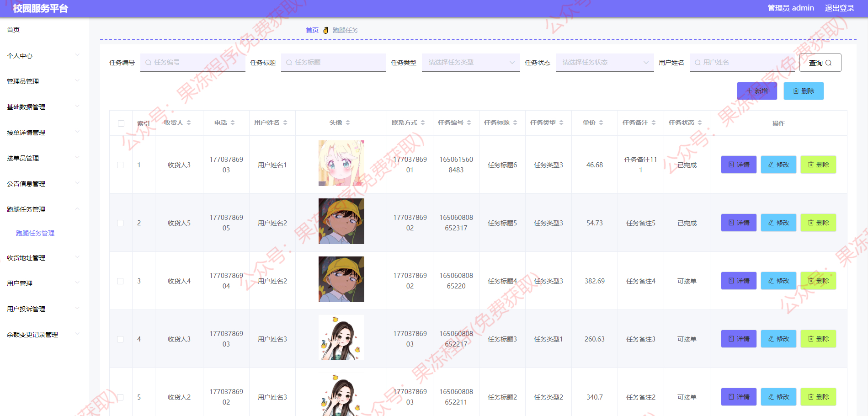Open 详情 for 任务标题6 row
Viewport: 868px width, 416px height.
pos(739,165)
